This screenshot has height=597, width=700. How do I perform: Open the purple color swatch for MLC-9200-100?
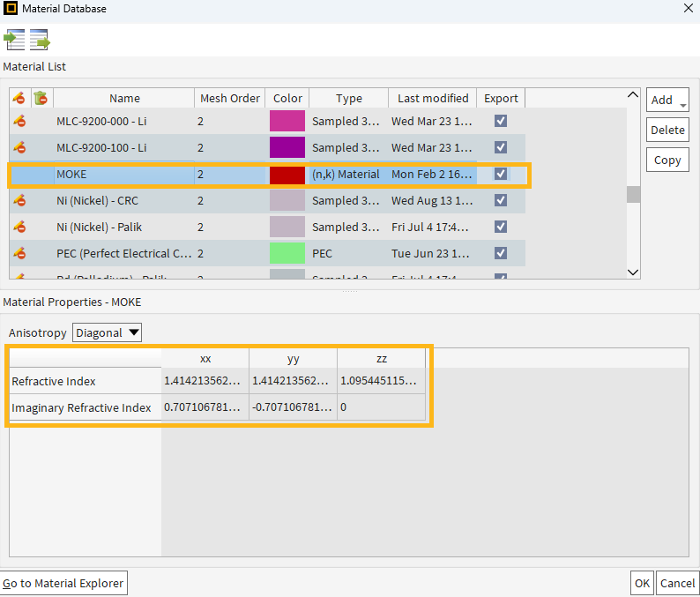287,147
